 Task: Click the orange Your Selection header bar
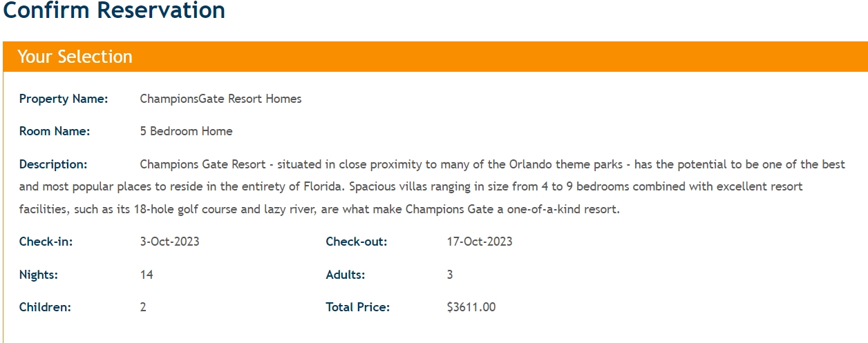pos(434,57)
